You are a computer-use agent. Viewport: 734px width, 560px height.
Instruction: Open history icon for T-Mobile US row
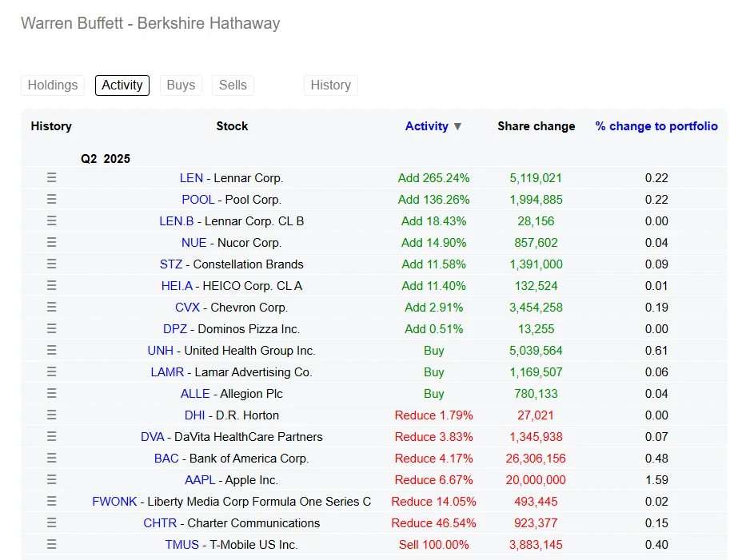51,544
